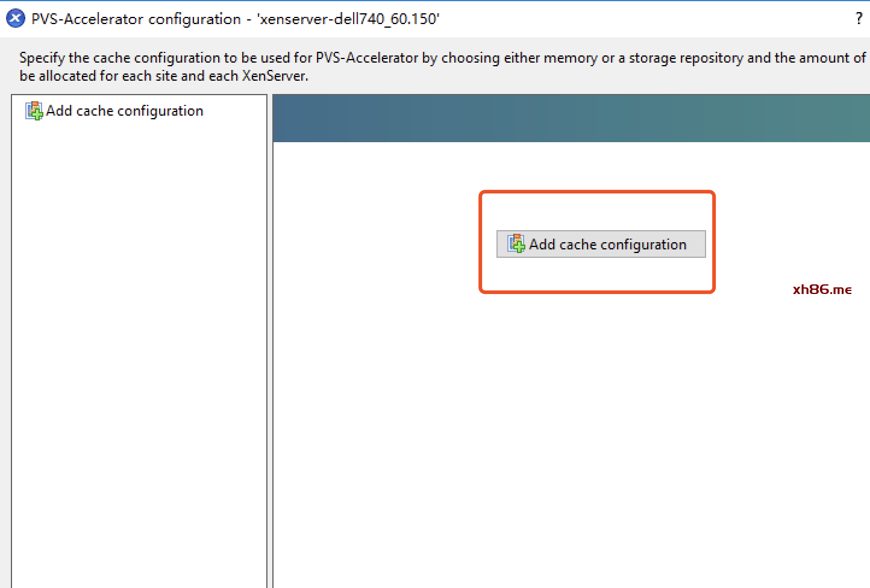Click the server name 'xenserver-dell740_60.150' in title

[x=348, y=19]
